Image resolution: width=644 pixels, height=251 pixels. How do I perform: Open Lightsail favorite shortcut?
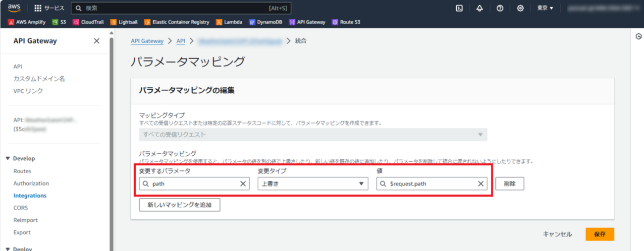124,22
